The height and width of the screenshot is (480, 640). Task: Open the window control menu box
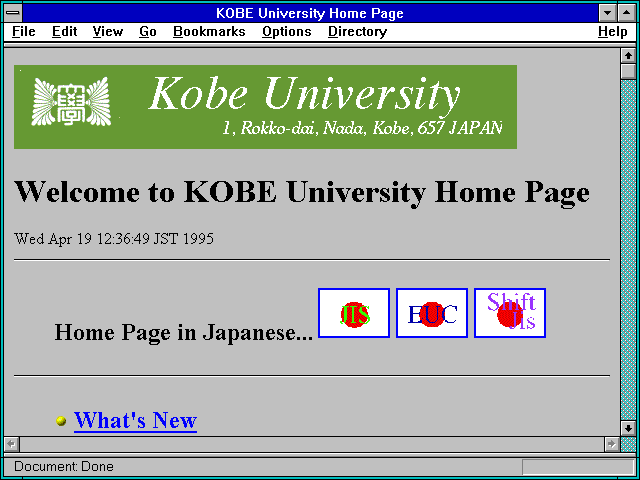tap(13, 13)
